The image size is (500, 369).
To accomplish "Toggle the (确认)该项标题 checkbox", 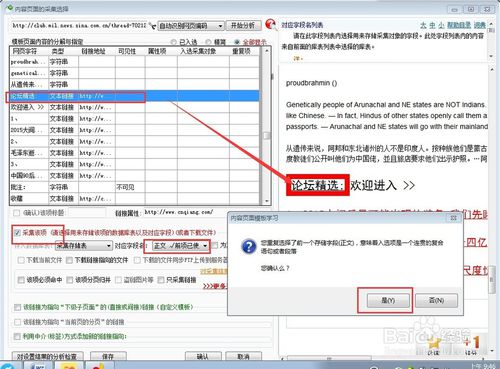I will [16, 213].
